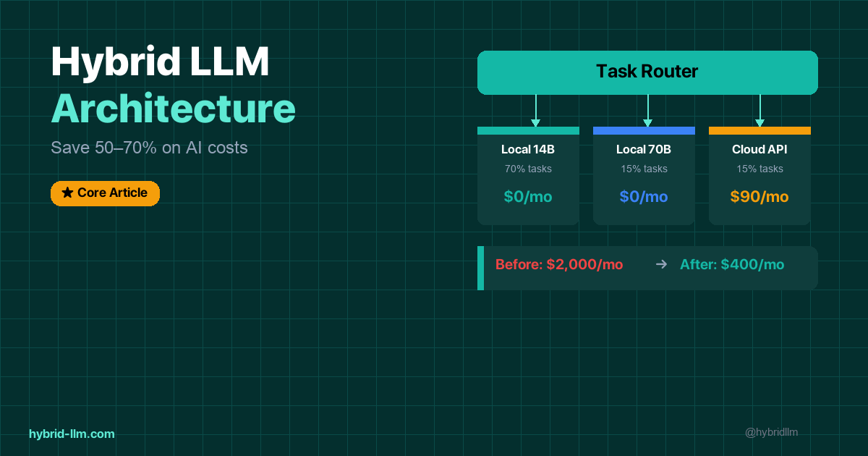Image resolution: width=868 pixels, height=456 pixels.
Task: Click the @hybridllm handle
Action: (x=771, y=432)
